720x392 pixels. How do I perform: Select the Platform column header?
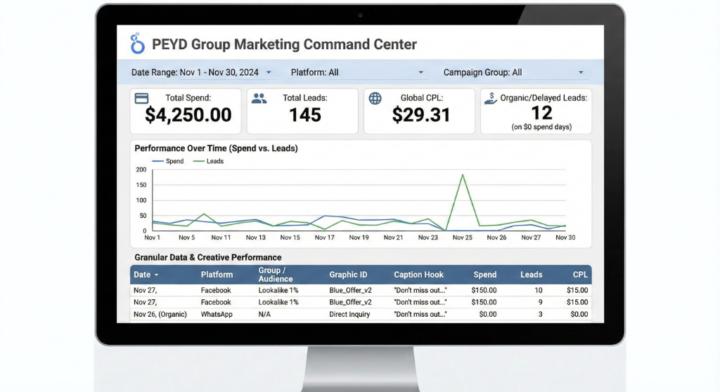coord(217,274)
